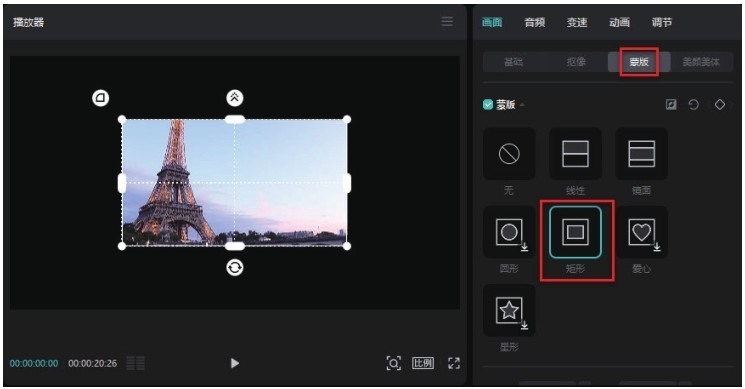Open the player panel hamburger menu
This screenshot has height=389, width=745.
[447, 21]
